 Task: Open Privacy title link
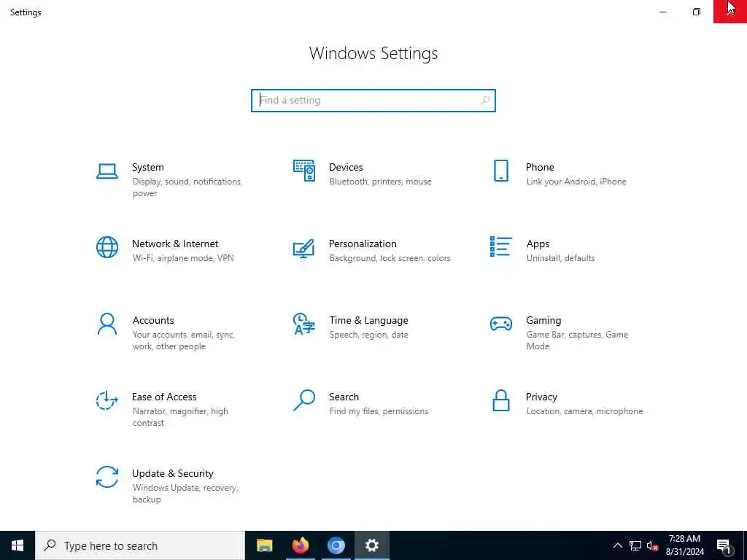click(x=541, y=397)
